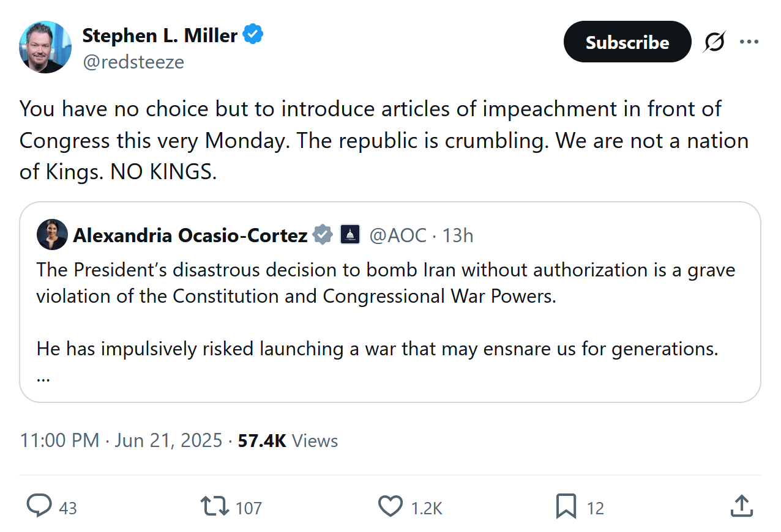This screenshot has width=781, height=532.
Task: Subscribe to Stephen L. Miller
Action: [627, 42]
